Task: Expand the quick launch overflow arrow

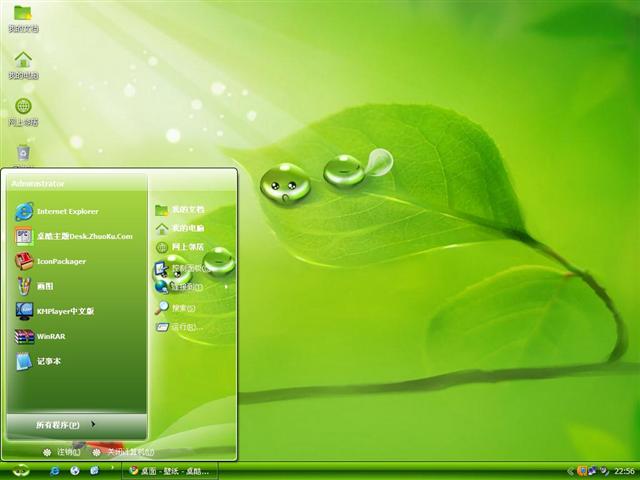Action: [x=112, y=467]
